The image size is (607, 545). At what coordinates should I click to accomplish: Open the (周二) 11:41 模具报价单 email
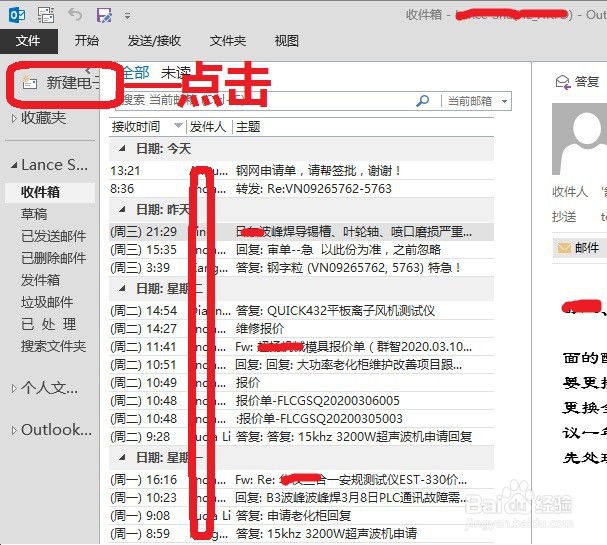coord(302,346)
